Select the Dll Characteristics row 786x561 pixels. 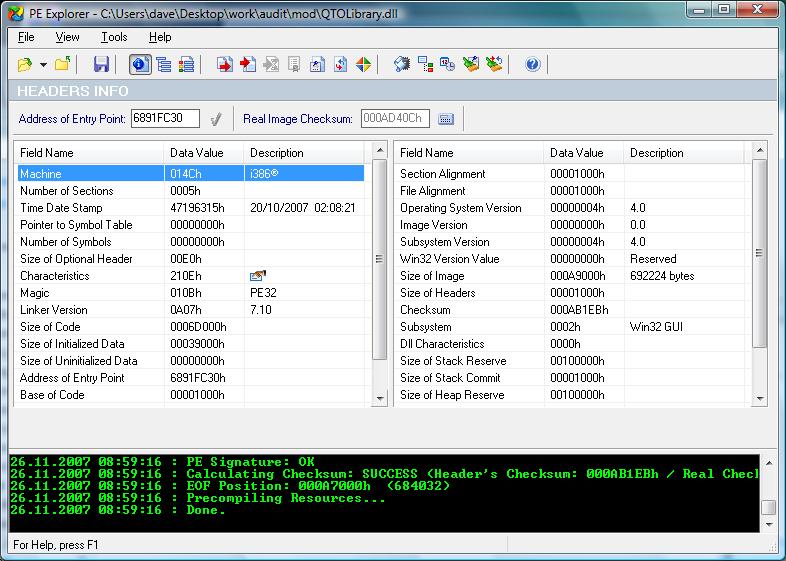click(x=571, y=344)
